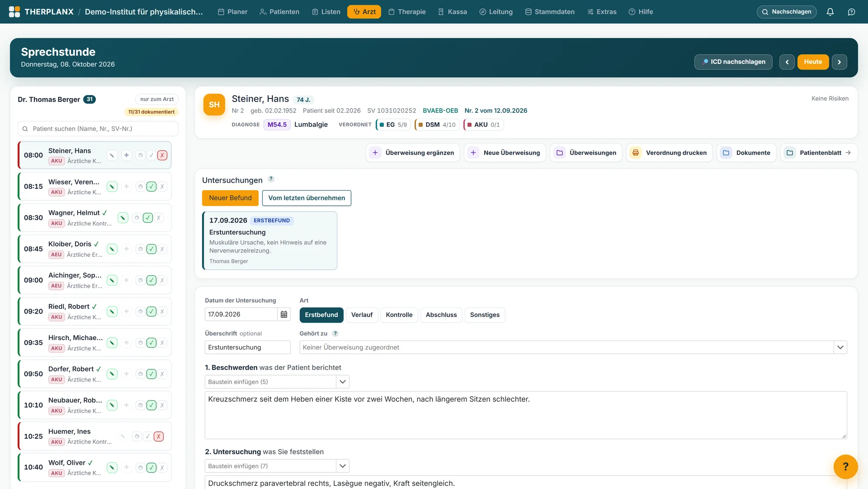Mark Steiner, Hans done with the checkmark
The width and height of the screenshot is (868, 489).
[151, 155]
